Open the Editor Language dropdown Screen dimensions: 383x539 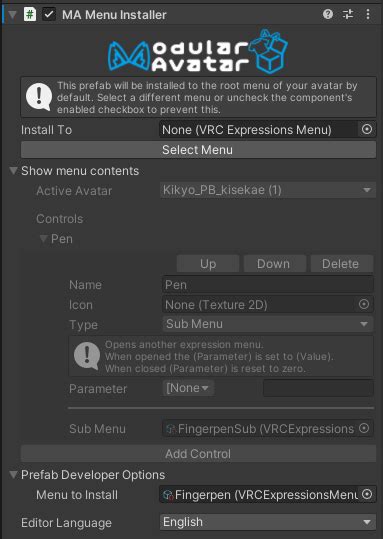(267, 522)
